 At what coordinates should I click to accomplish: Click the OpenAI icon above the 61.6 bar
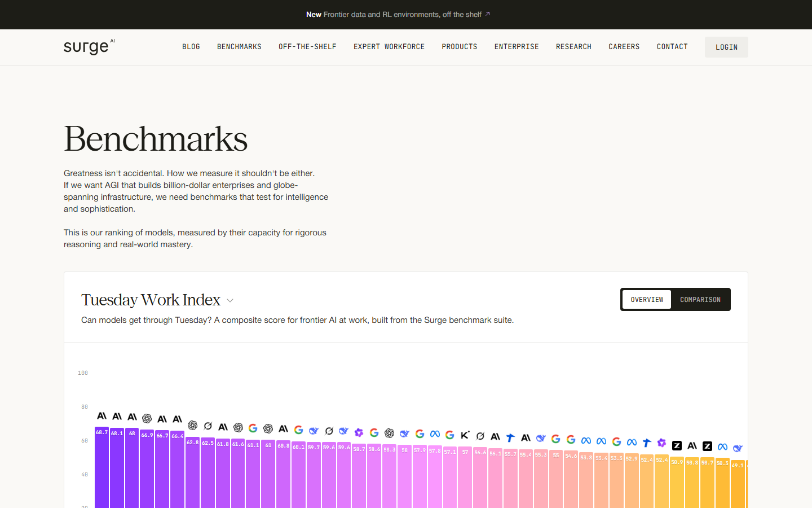239,427
